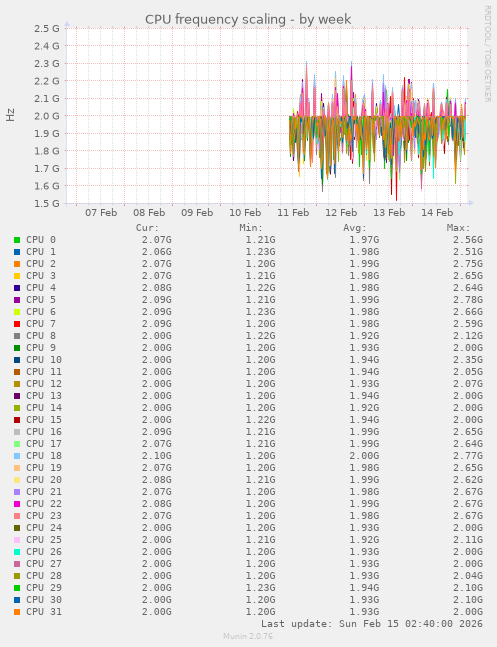Click the 'Max:' column header
Screen dimensions: 497x647
459,228
